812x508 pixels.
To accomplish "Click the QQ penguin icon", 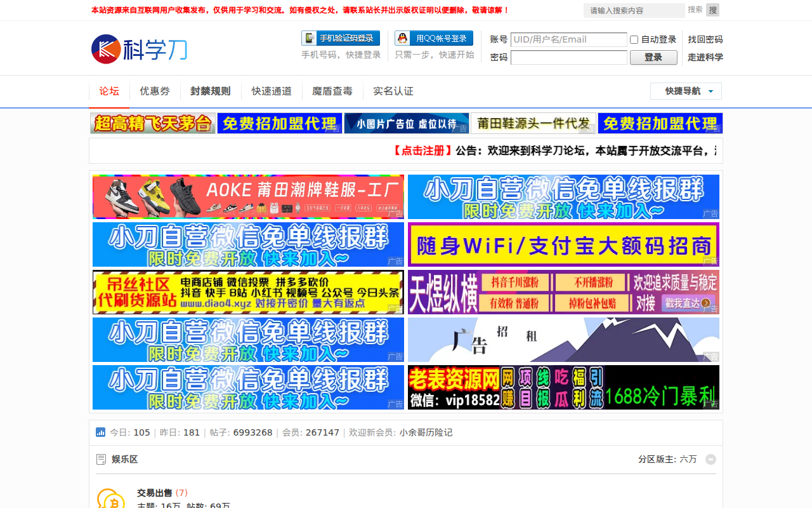I will point(402,38).
